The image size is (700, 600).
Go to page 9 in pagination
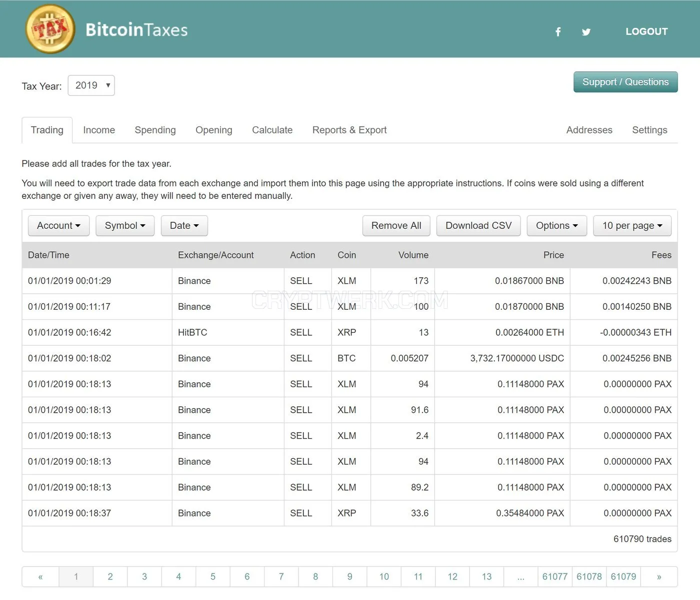[350, 577]
